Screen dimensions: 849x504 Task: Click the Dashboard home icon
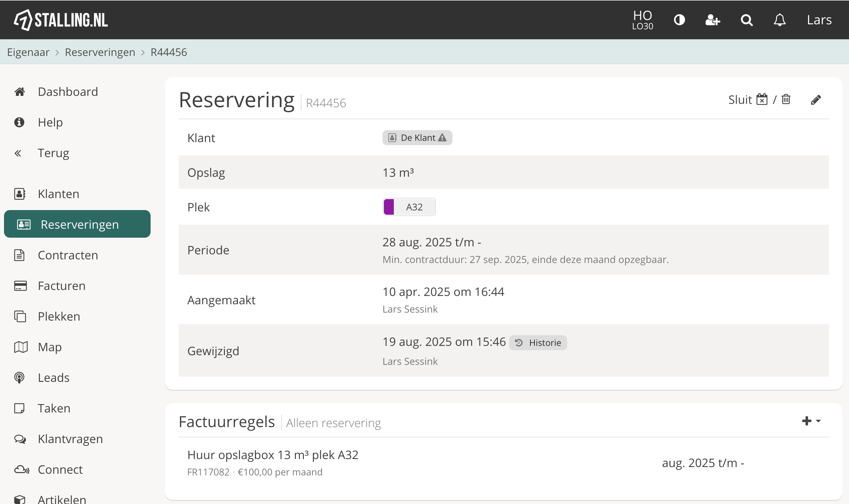(x=20, y=92)
